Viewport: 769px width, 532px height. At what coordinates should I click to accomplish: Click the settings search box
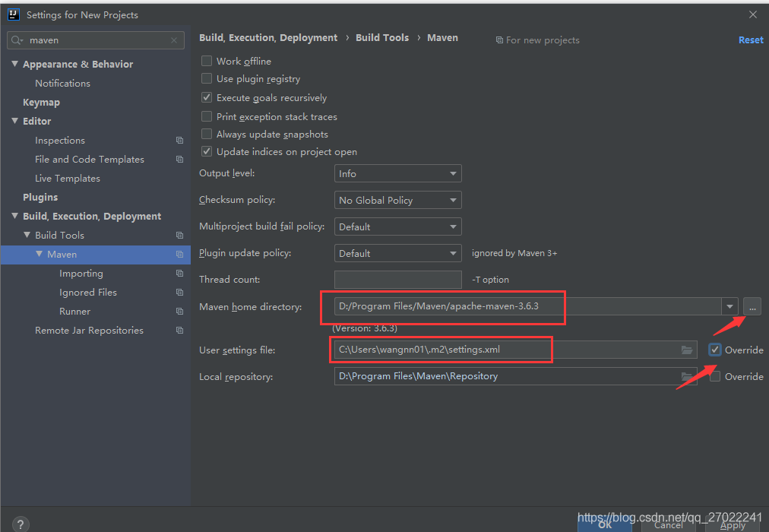point(96,40)
